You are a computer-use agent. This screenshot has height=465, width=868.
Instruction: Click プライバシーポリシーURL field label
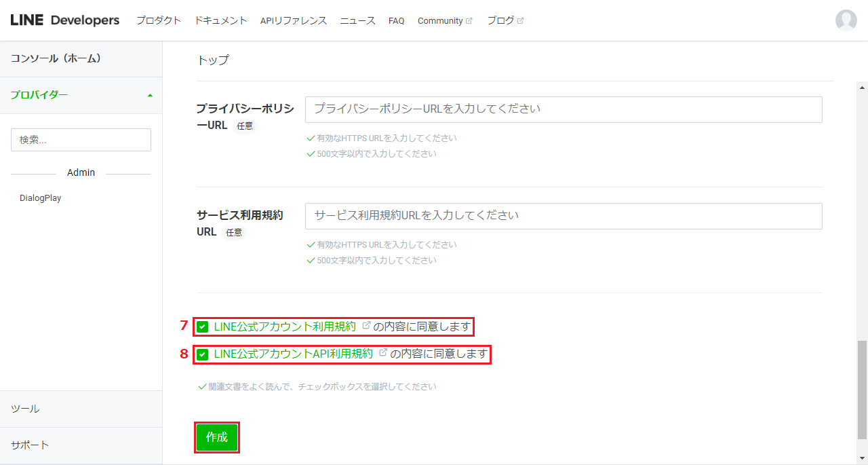click(244, 117)
